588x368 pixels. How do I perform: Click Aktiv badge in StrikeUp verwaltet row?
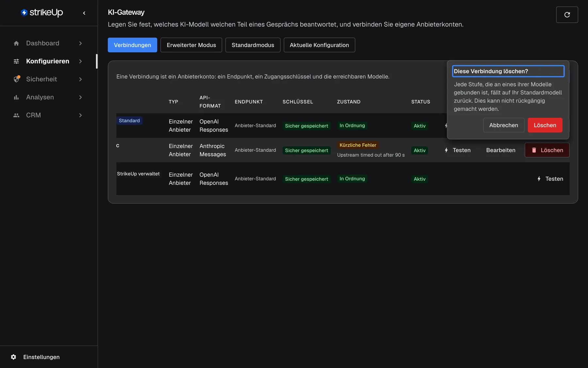tap(419, 179)
